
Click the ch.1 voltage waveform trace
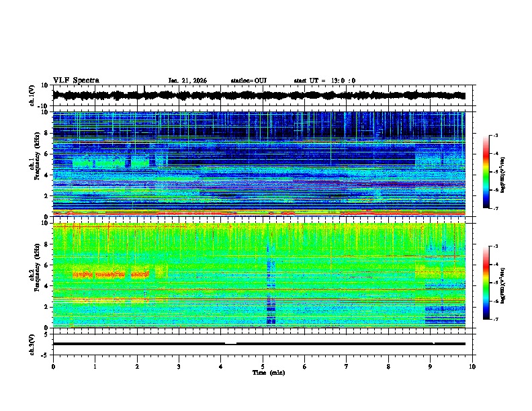tap(259, 95)
